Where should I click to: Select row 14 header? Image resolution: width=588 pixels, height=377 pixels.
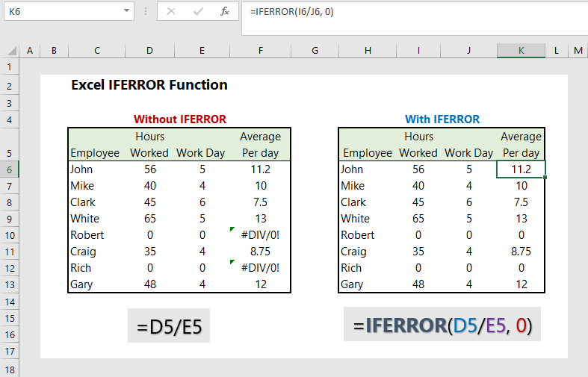pyautogui.click(x=10, y=302)
